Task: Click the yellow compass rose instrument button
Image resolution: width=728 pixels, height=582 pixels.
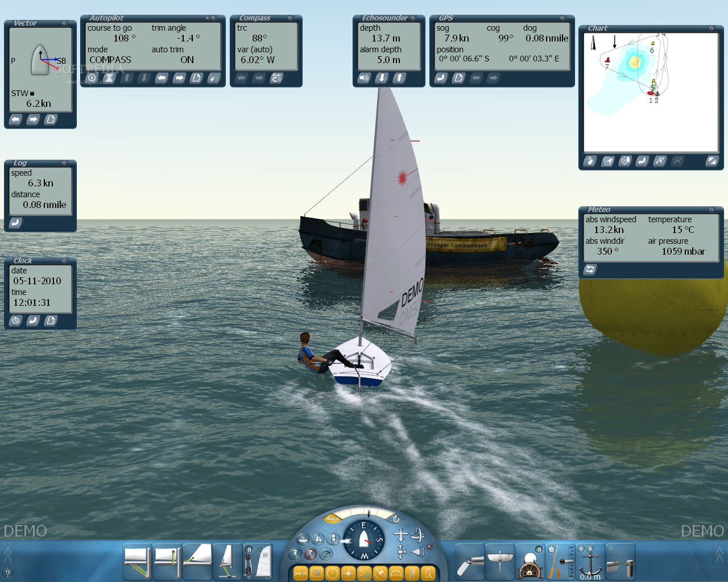Action: [x=348, y=573]
